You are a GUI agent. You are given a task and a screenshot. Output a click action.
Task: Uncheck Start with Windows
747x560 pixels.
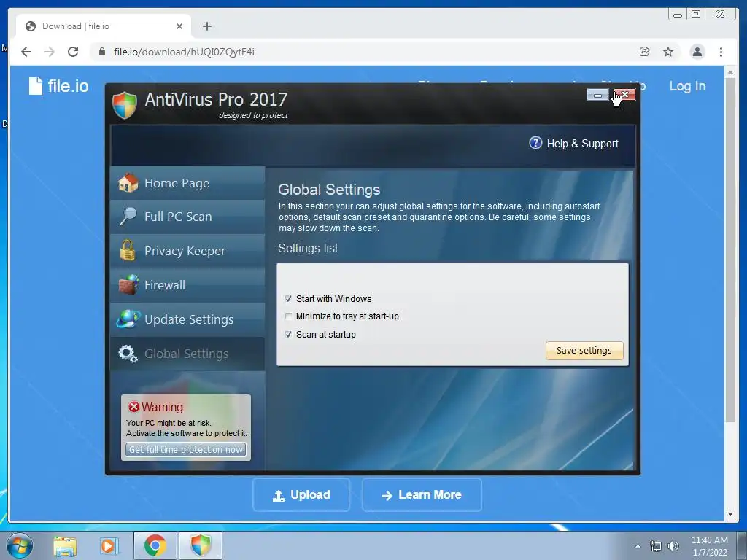click(288, 298)
